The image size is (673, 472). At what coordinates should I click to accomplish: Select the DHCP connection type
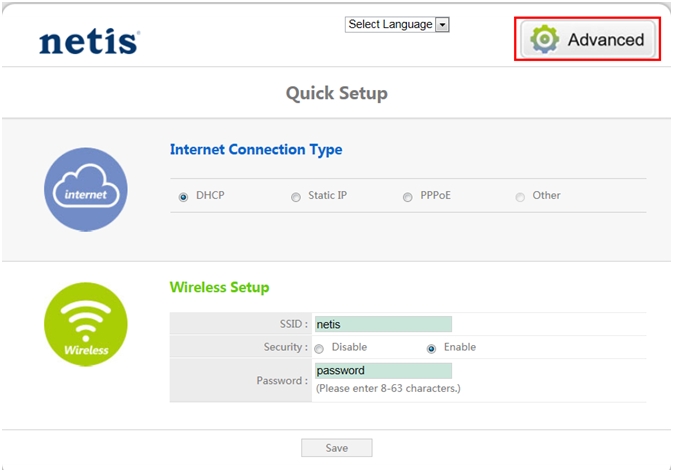click(x=184, y=197)
